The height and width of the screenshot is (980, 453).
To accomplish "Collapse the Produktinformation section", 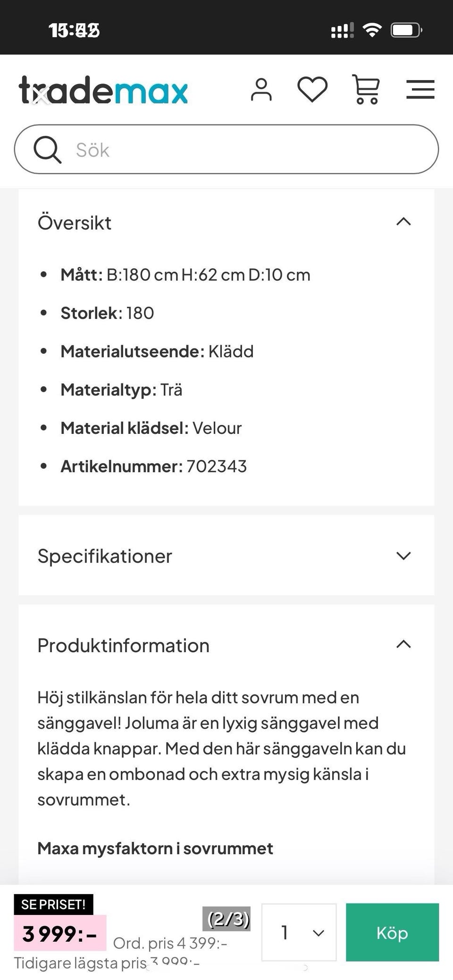I will [x=403, y=645].
